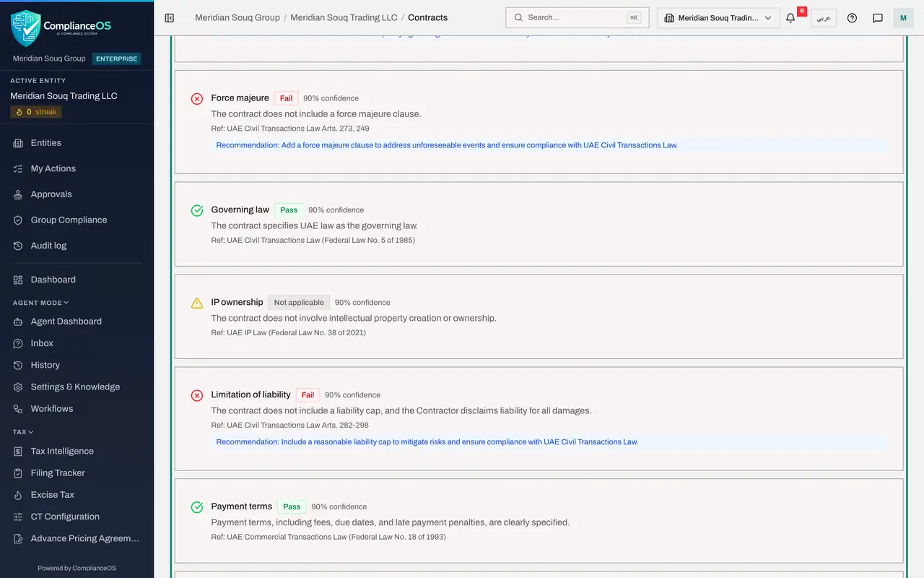
Task: Click the ComplianceOS shield logo
Action: (26, 28)
